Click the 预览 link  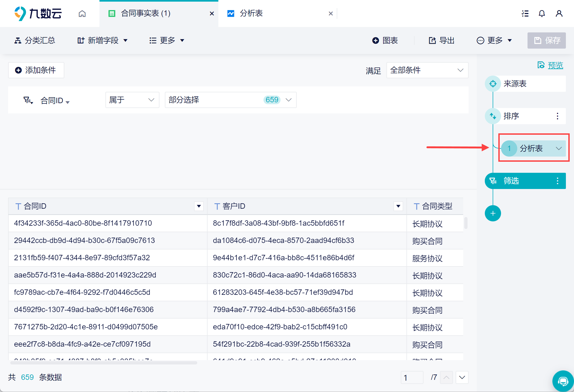click(x=555, y=65)
